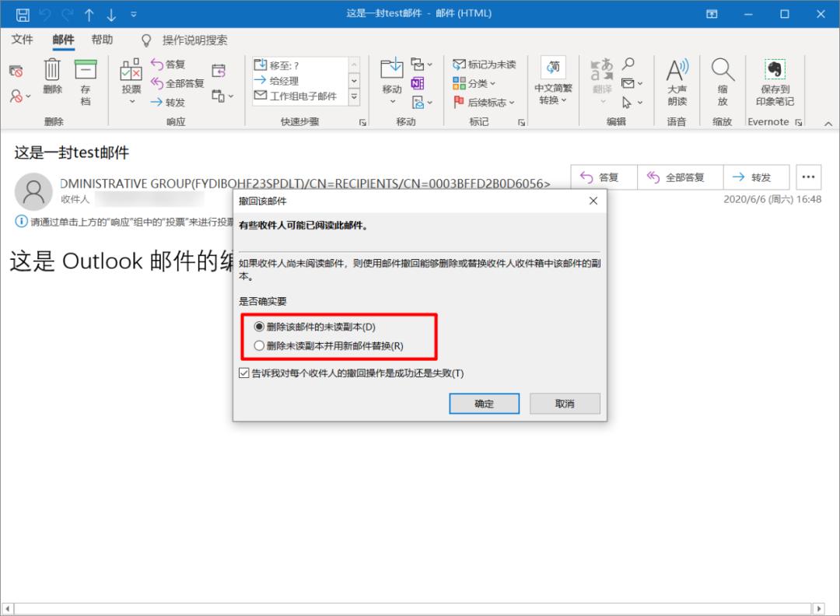Open the 分类 categorize dropdown

tap(474, 83)
